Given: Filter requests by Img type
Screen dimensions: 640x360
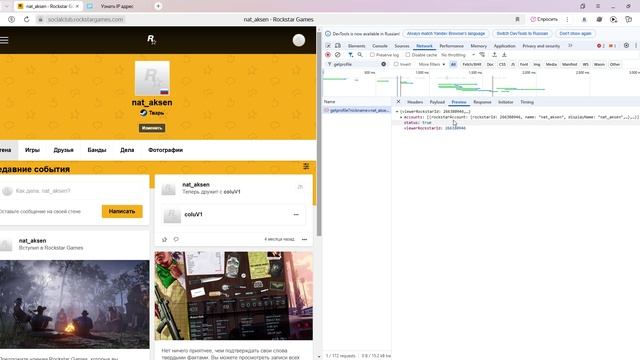Looking at the screenshot, I should (537, 64).
